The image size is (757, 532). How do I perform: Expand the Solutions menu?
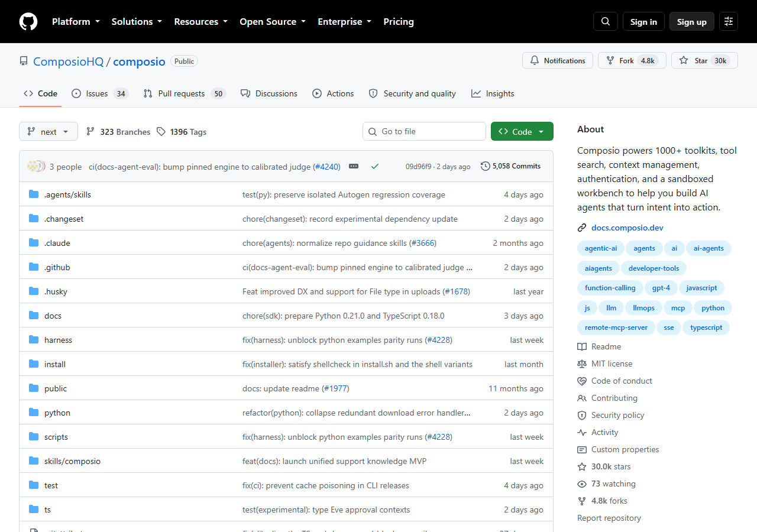(137, 21)
